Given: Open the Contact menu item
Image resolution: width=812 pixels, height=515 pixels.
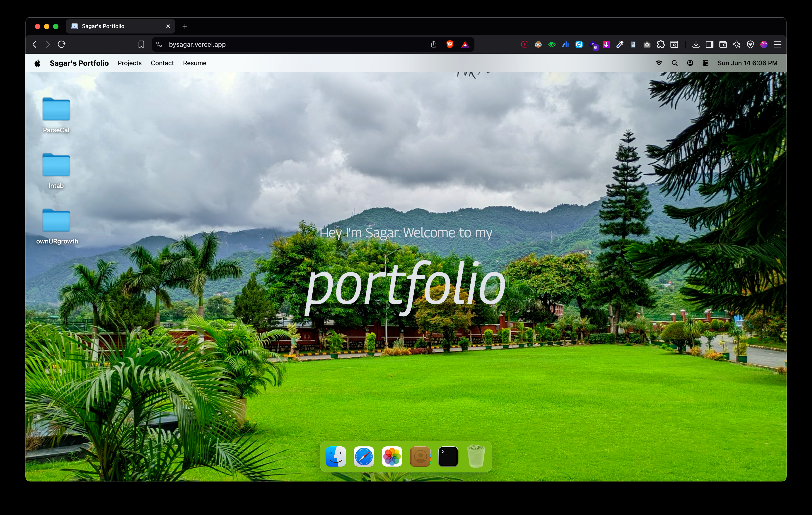Looking at the screenshot, I should click(162, 63).
